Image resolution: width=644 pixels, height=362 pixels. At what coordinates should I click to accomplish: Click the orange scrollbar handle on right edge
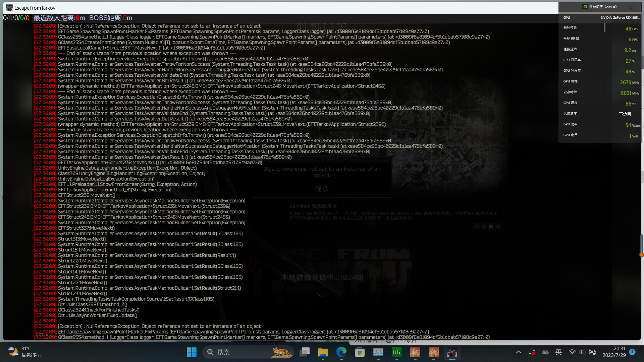641,255
